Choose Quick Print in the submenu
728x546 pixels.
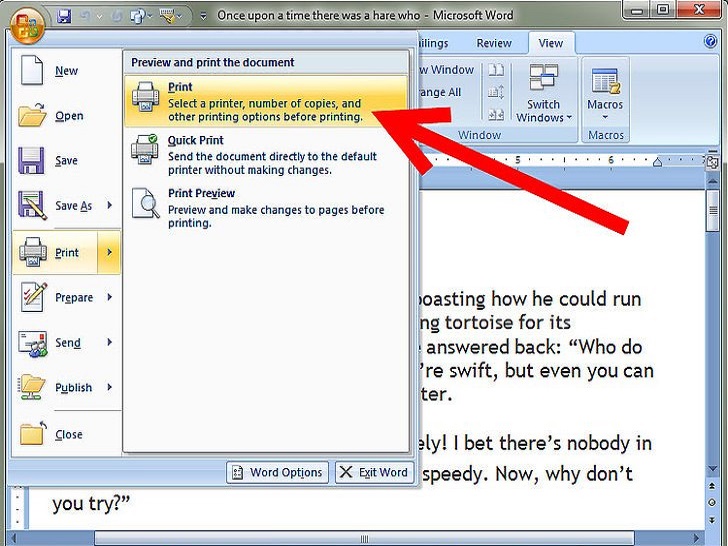266,155
